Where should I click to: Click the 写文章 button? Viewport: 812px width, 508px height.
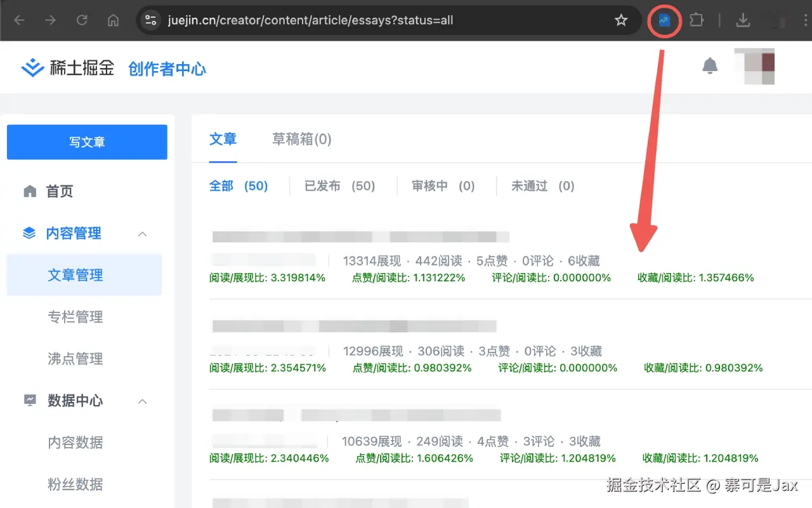(x=86, y=142)
